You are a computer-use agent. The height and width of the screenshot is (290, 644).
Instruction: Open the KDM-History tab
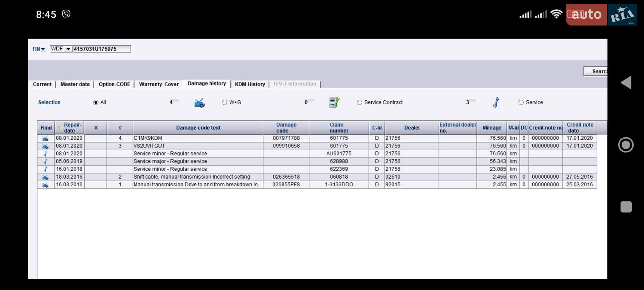click(x=250, y=84)
